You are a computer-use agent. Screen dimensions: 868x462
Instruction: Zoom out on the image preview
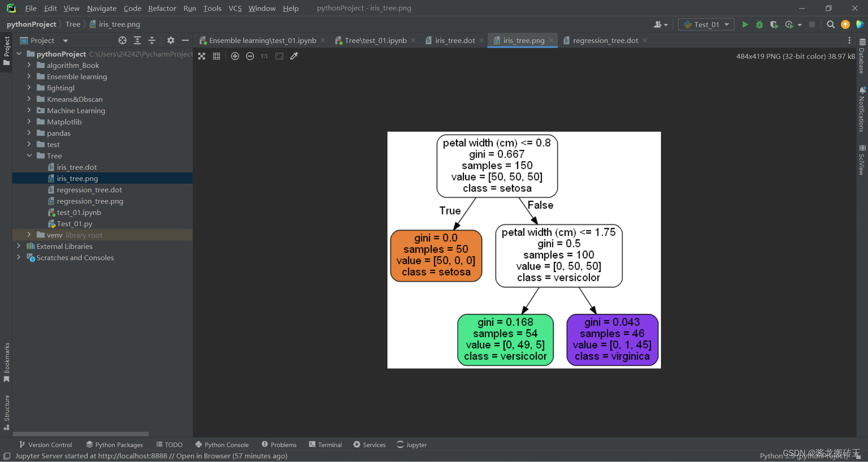point(250,56)
